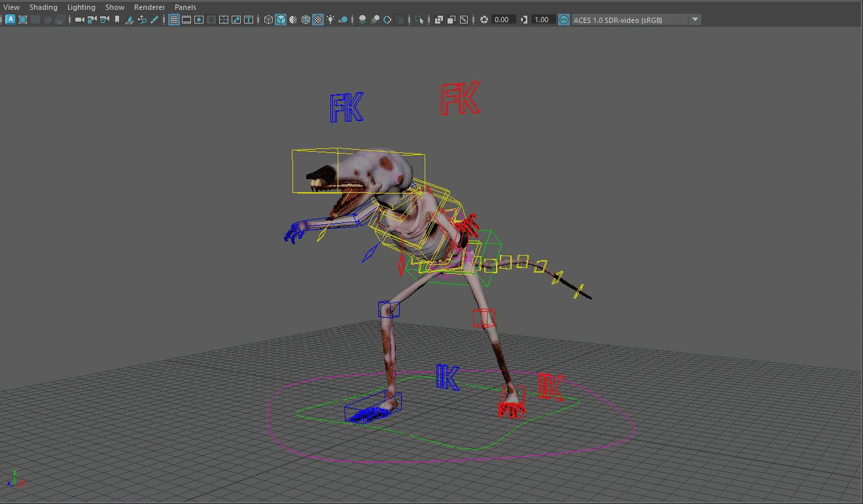Toggle the Shadows icon
The height and width of the screenshot is (504, 863).
pos(343,20)
